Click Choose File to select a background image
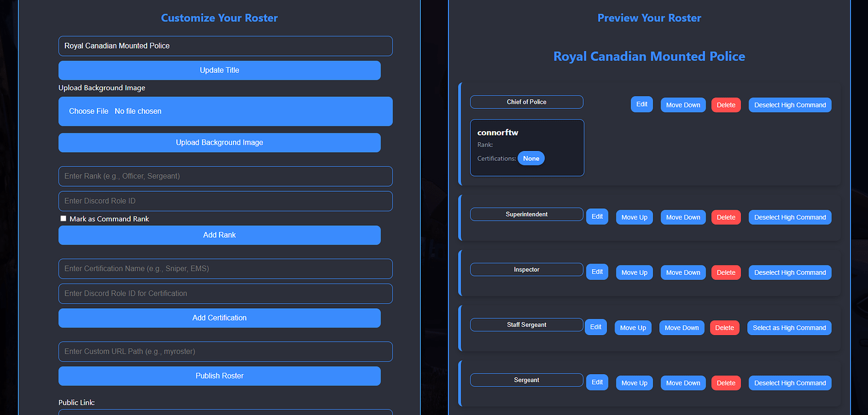This screenshot has width=868, height=415. (86, 111)
